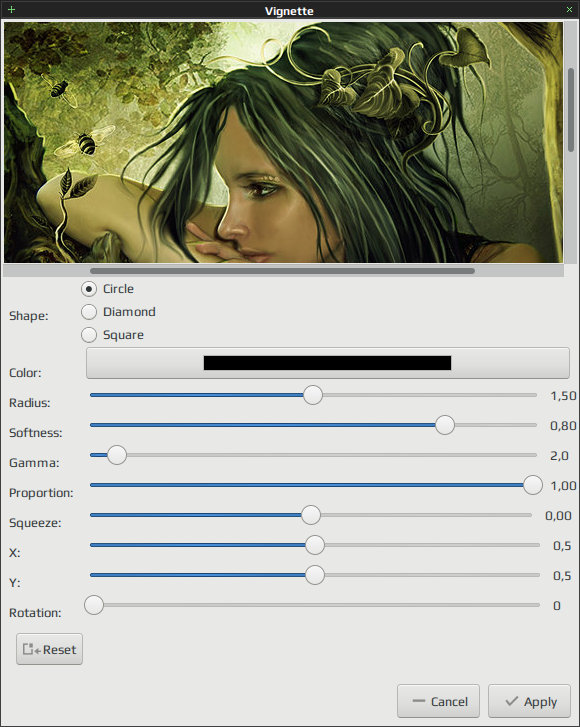
Task: Click the preview image thumbnail
Action: (x=283, y=142)
